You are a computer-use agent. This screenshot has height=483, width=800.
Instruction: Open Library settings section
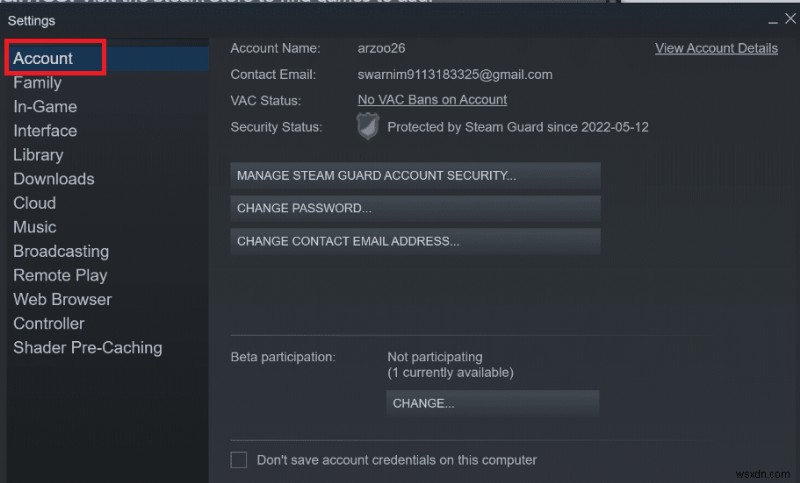(x=38, y=155)
